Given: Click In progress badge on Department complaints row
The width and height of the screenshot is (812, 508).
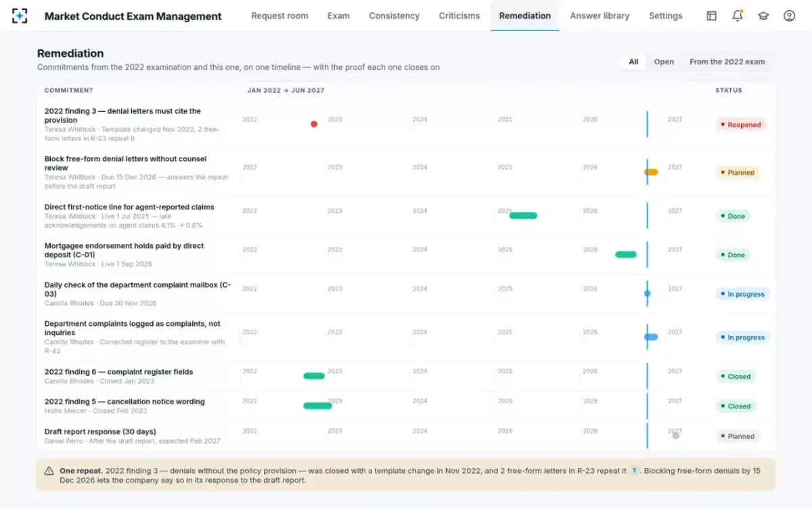Looking at the screenshot, I should [x=743, y=337].
